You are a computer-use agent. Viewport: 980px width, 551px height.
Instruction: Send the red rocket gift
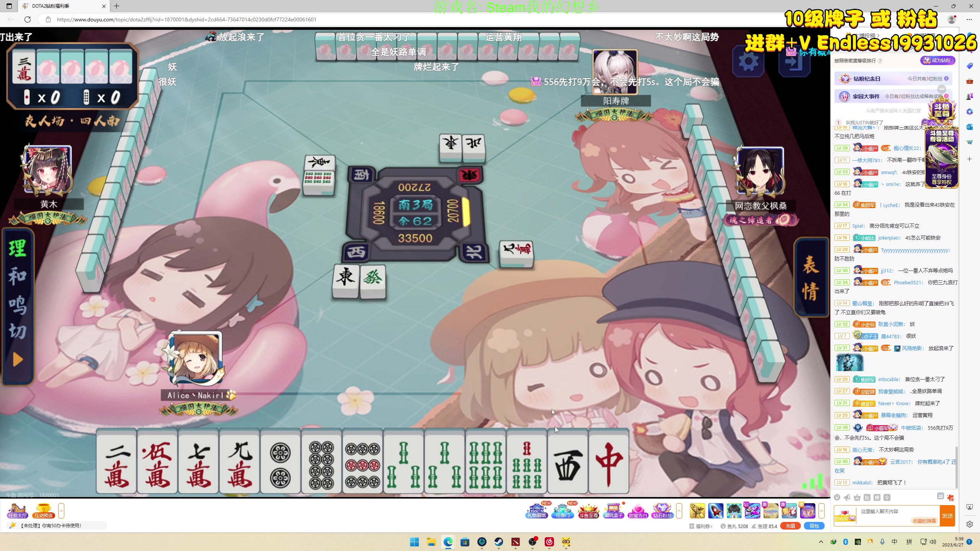tap(715, 510)
